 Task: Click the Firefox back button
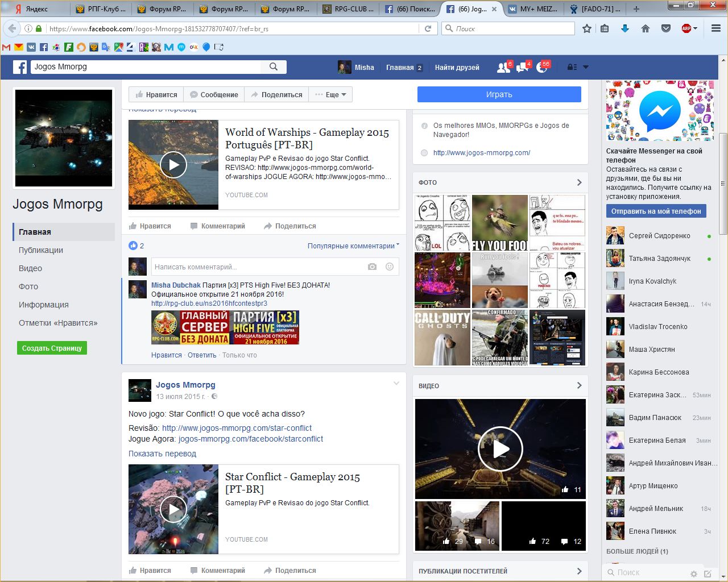click(11, 28)
